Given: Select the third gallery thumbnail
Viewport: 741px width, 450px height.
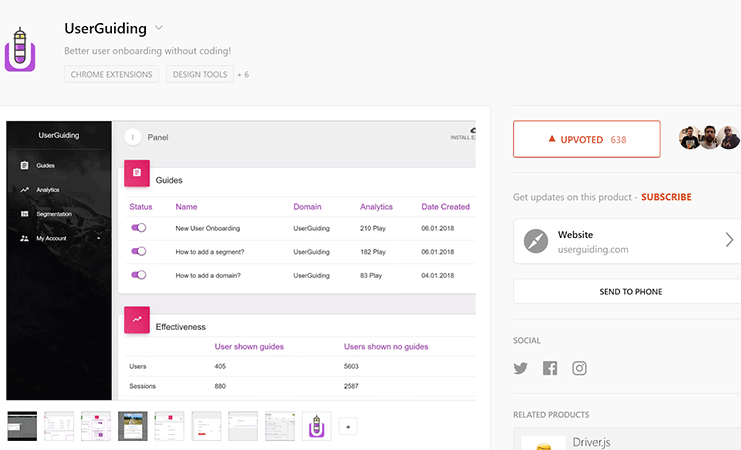Looking at the screenshot, I should click(x=96, y=426).
